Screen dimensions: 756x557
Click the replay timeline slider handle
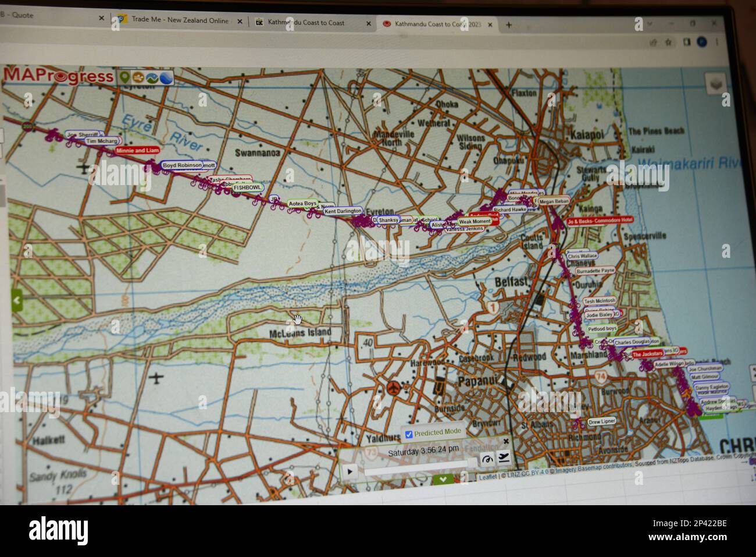pyautogui.click(x=473, y=463)
